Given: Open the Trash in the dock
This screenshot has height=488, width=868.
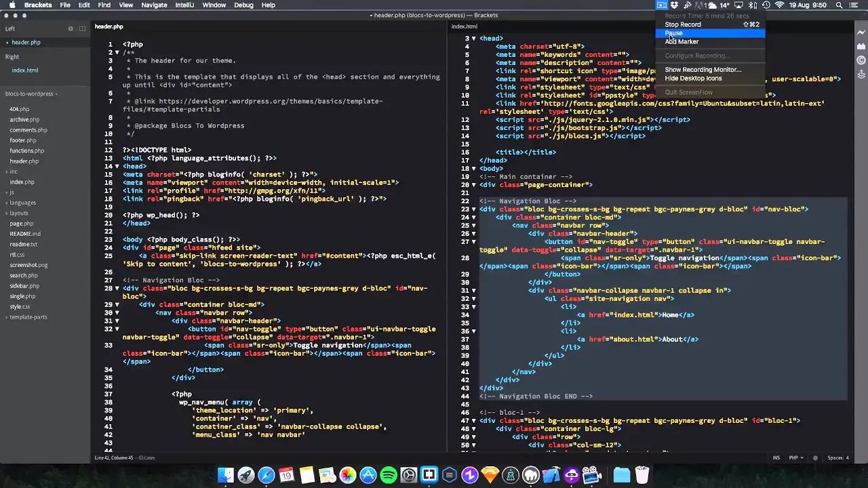Looking at the screenshot, I should 642,475.
